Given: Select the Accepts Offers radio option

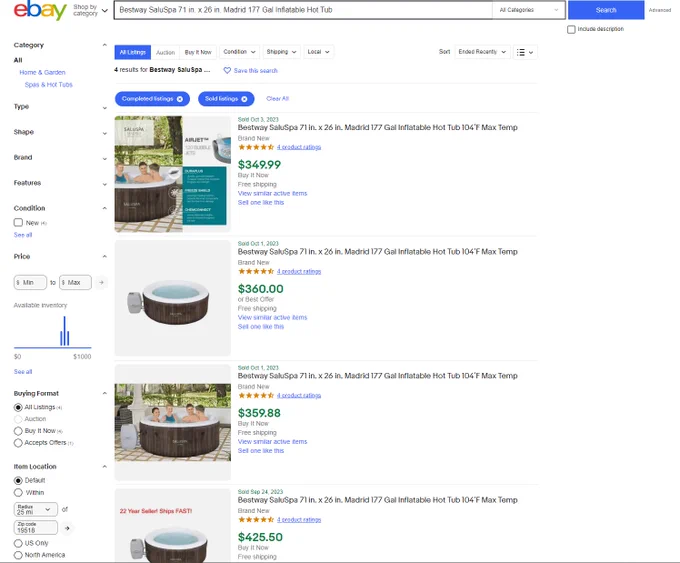Looking at the screenshot, I should pos(18,443).
